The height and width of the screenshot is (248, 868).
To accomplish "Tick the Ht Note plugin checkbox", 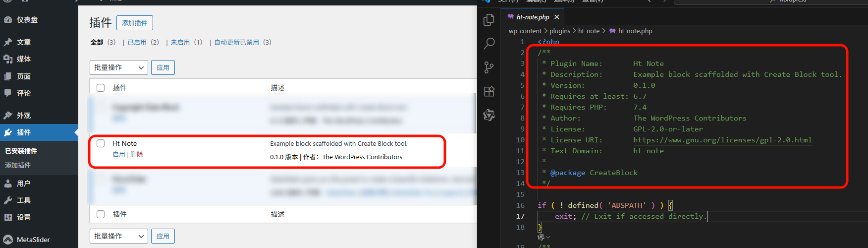I will [x=101, y=143].
